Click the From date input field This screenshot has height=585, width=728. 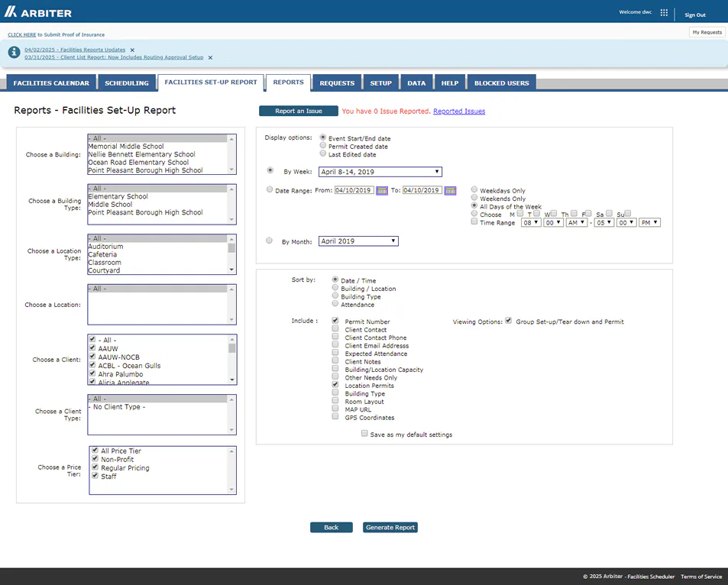tap(354, 190)
